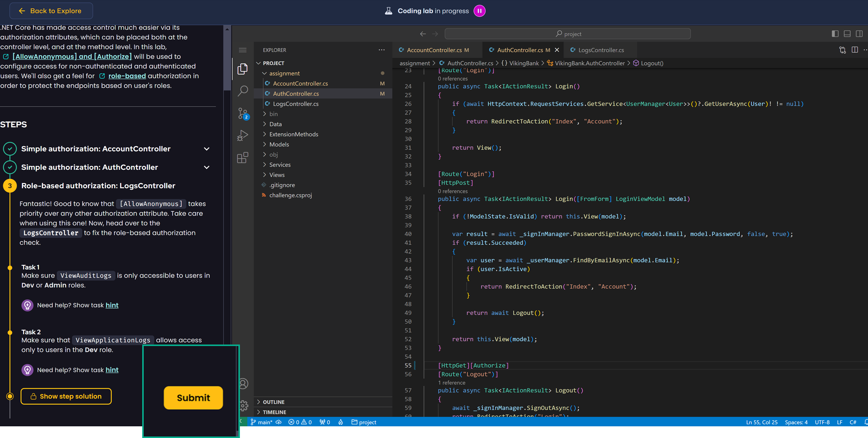The image size is (868, 438).
Task: Toggle primary side bar layout icon
Action: (835, 34)
